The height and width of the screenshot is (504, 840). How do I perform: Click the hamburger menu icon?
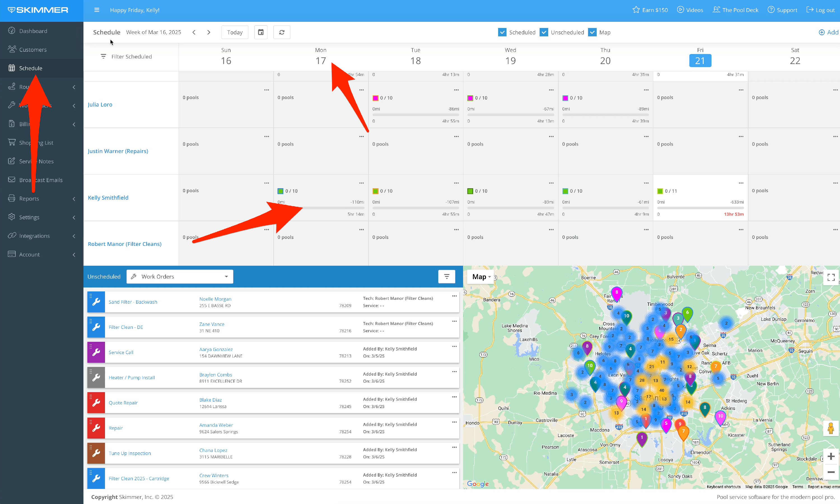[x=97, y=10]
